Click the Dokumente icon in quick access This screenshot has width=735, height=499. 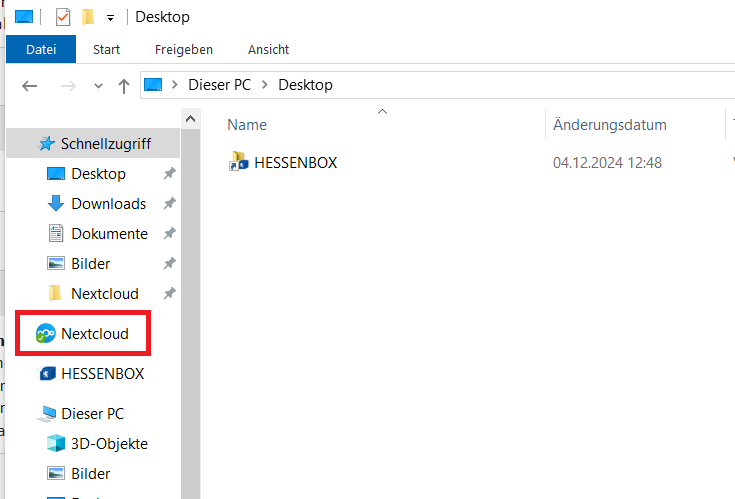[56, 234]
